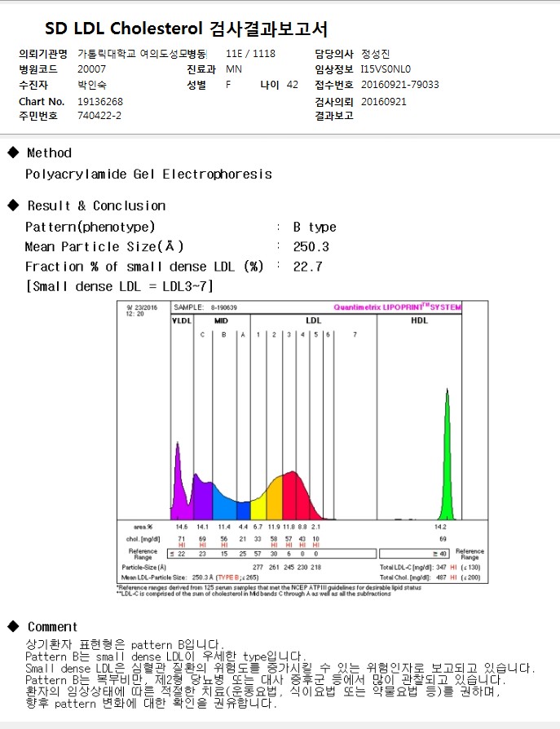Click the '수진자' label
Screen dimensions: 560x729
pyautogui.click(x=33, y=85)
